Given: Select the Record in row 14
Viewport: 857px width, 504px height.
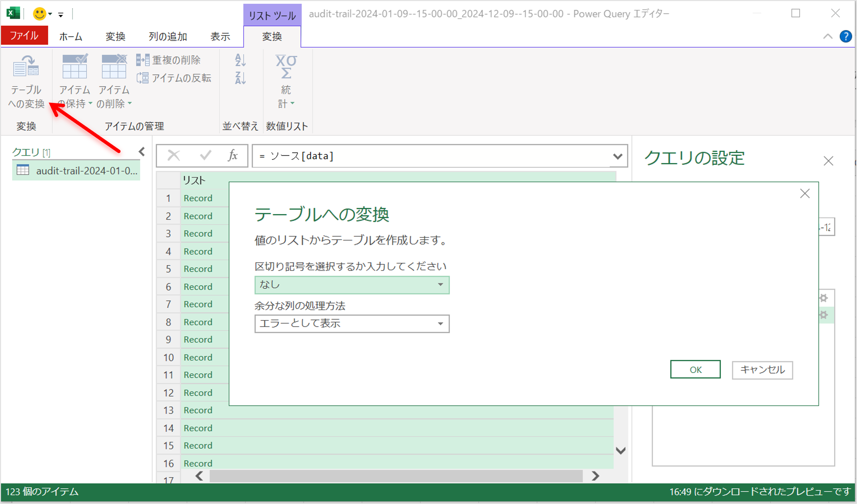Looking at the screenshot, I should pyautogui.click(x=198, y=428).
